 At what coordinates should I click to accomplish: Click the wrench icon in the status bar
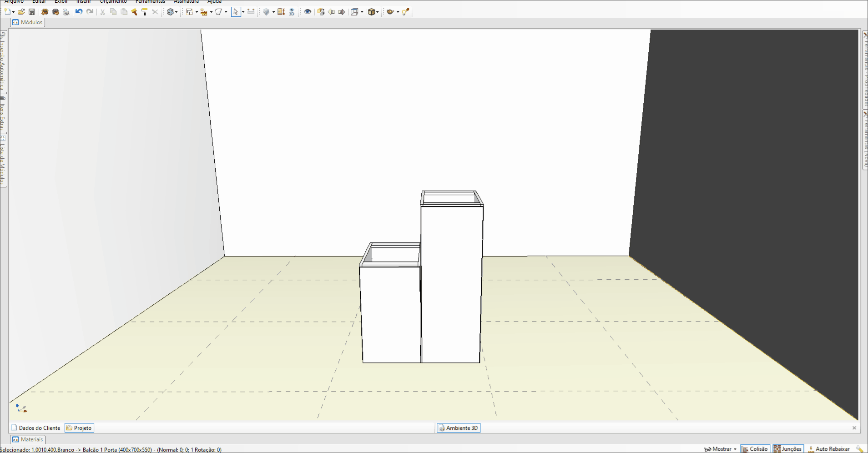[x=859, y=449]
